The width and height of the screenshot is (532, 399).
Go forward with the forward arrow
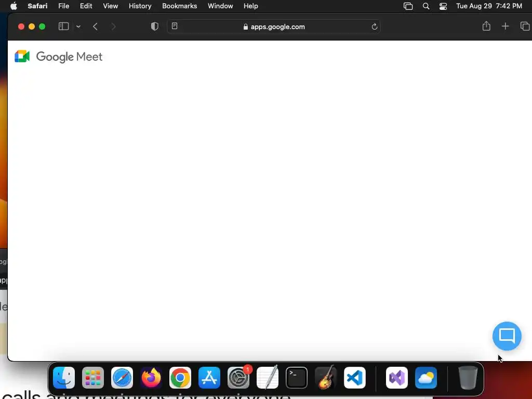[x=113, y=26]
